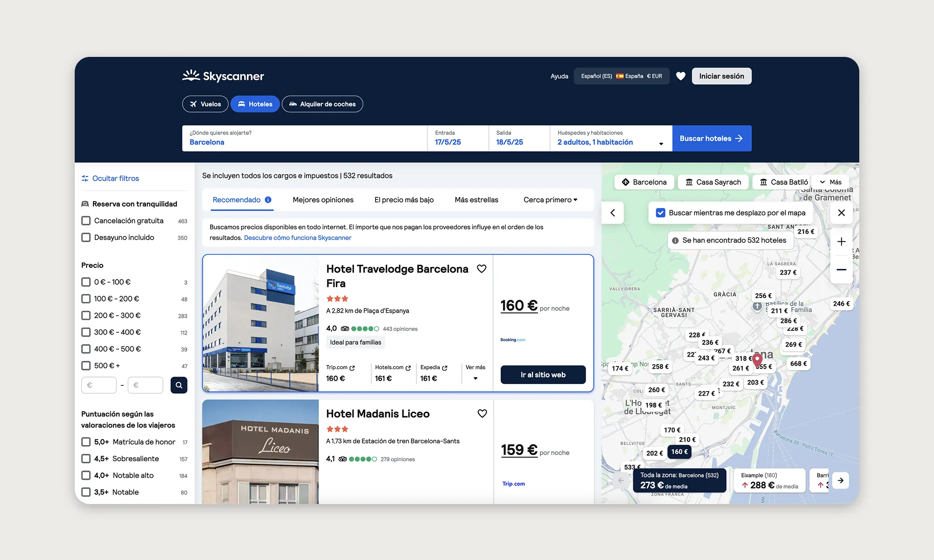The image size is (934, 560).
Task: Collapse map panel with left chevron
Action: click(x=613, y=213)
